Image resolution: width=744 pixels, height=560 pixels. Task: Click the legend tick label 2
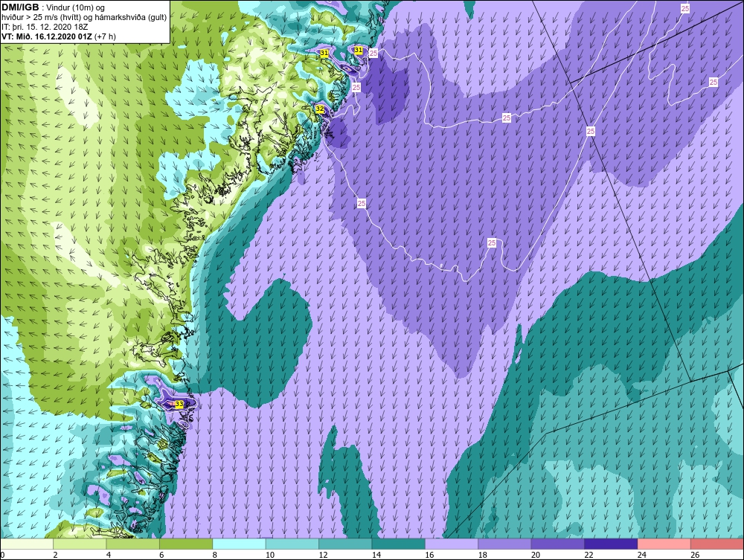(56, 555)
